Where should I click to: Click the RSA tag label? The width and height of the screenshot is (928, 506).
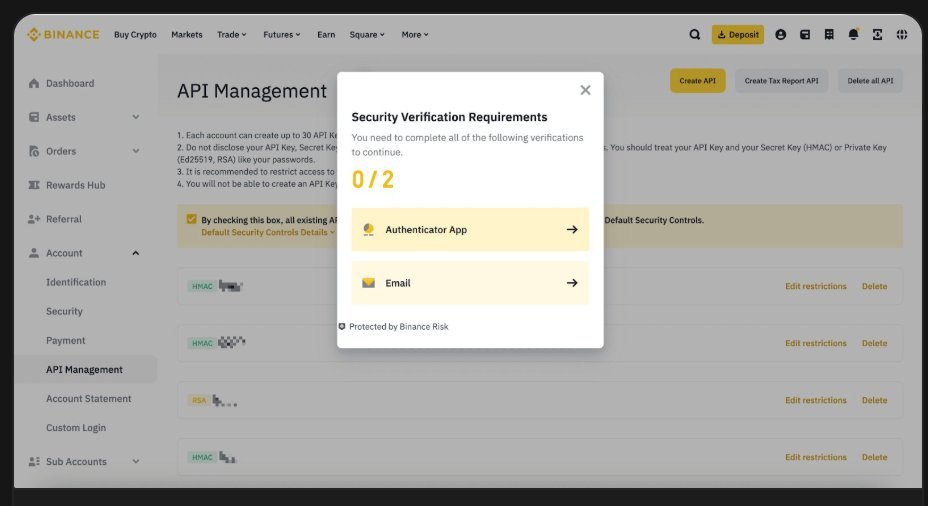pyautogui.click(x=199, y=400)
